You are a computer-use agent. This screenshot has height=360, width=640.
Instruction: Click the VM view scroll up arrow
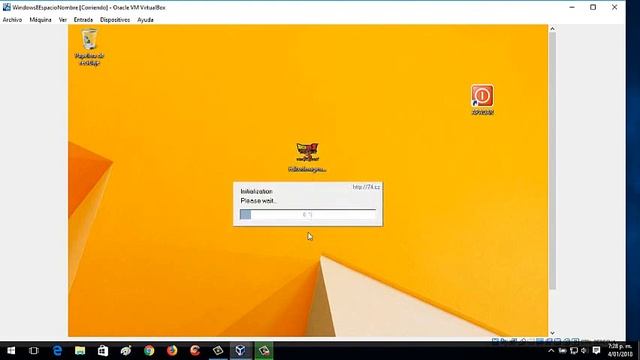(x=552, y=29)
